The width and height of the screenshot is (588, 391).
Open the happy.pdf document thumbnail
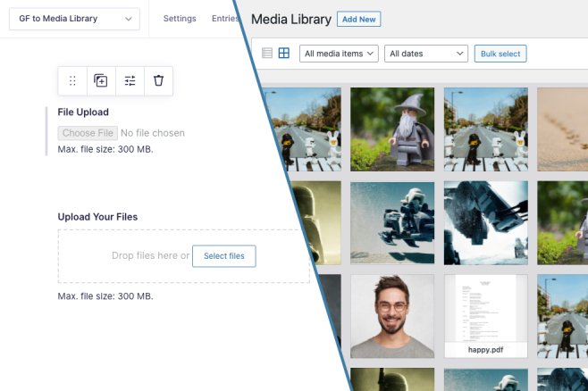[486, 316]
